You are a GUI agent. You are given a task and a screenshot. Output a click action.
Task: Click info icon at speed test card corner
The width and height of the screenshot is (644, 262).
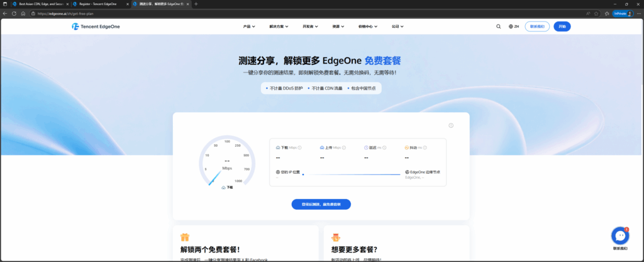click(x=451, y=125)
